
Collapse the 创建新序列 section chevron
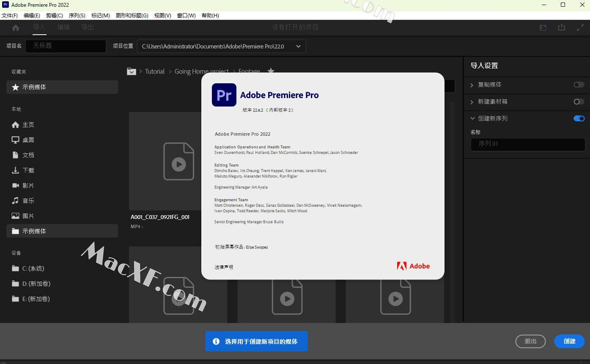click(x=472, y=118)
